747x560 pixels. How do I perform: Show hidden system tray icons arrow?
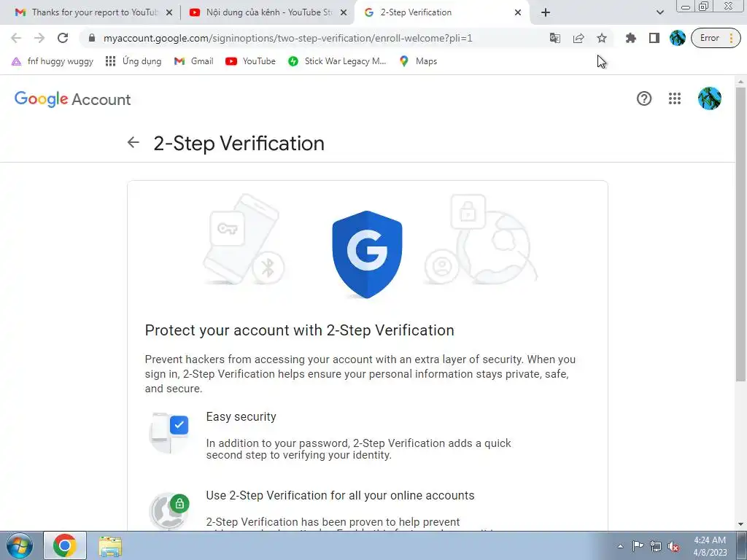coord(620,546)
